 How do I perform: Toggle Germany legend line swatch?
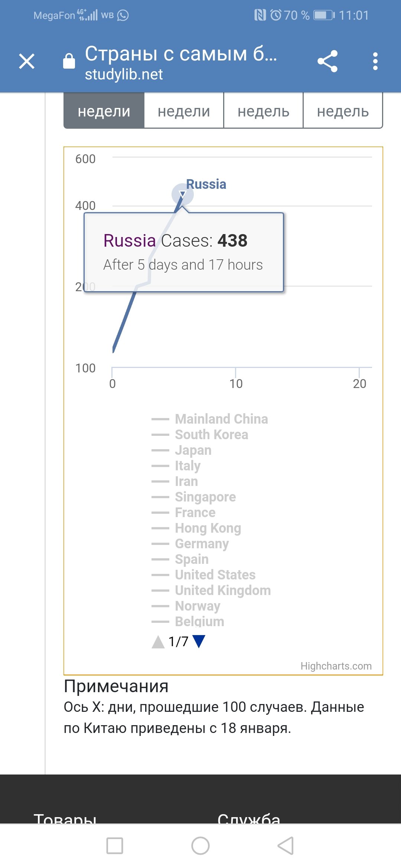click(x=160, y=544)
